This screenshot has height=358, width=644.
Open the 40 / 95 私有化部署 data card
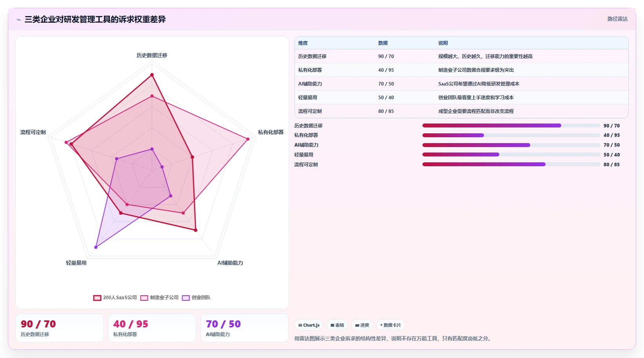152,328
